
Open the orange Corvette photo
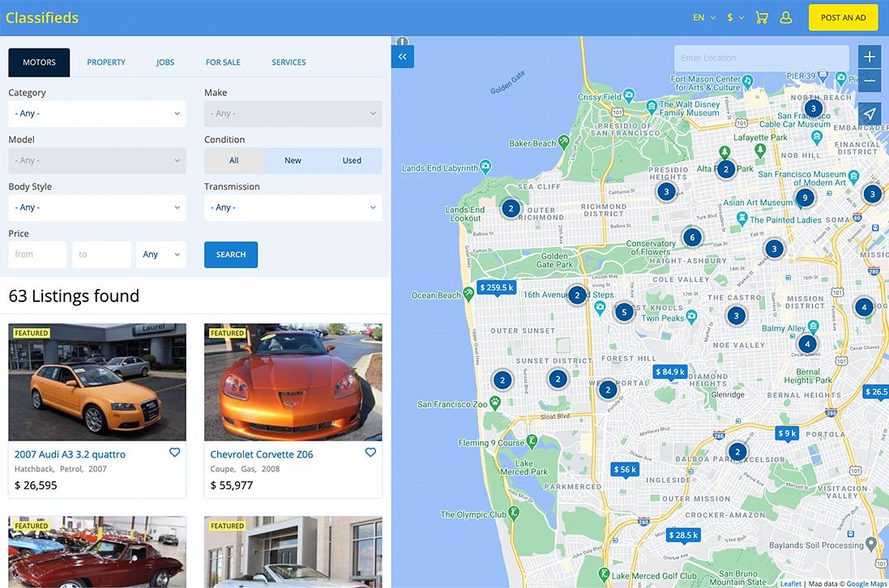click(x=293, y=381)
